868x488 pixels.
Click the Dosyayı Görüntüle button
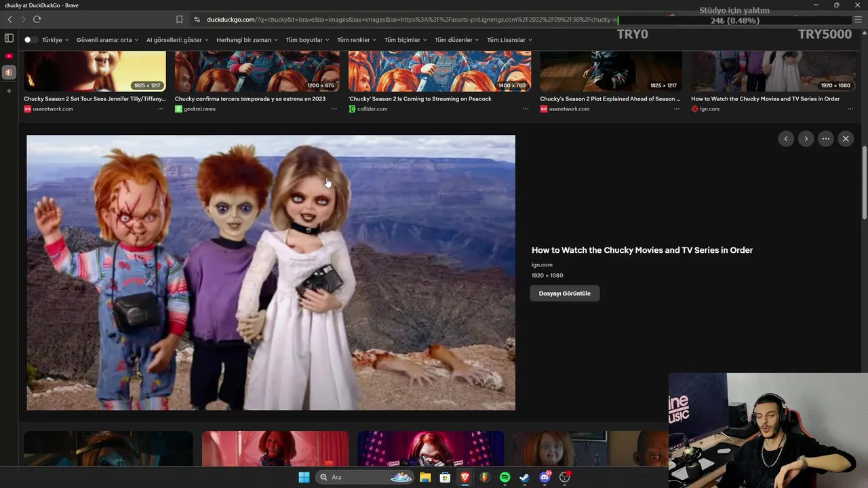[565, 293]
